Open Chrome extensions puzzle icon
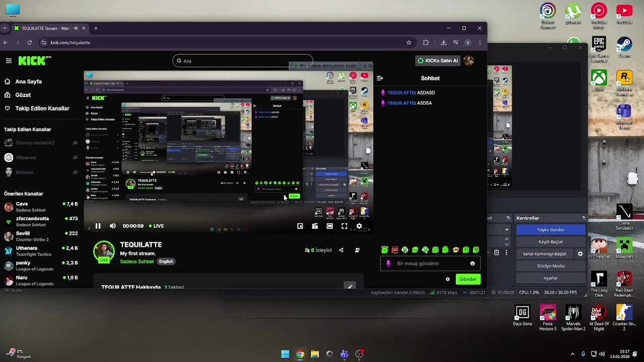The height and width of the screenshot is (362, 644). [x=426, y=43]
